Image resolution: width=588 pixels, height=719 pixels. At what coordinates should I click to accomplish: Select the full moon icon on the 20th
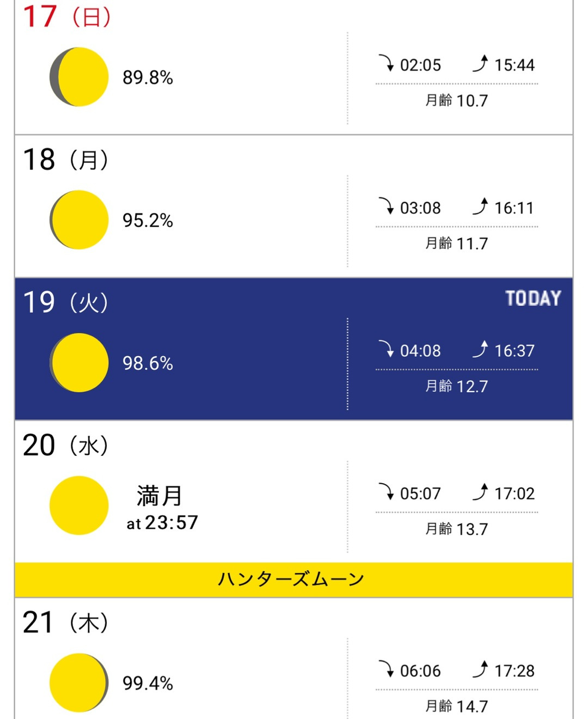79,505
